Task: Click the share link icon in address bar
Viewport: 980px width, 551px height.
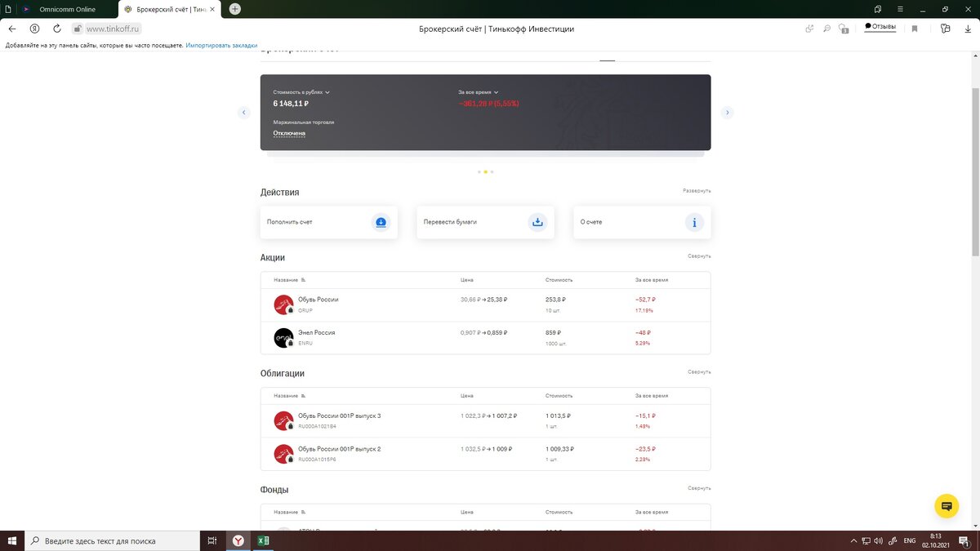Action: pos(809,29)
